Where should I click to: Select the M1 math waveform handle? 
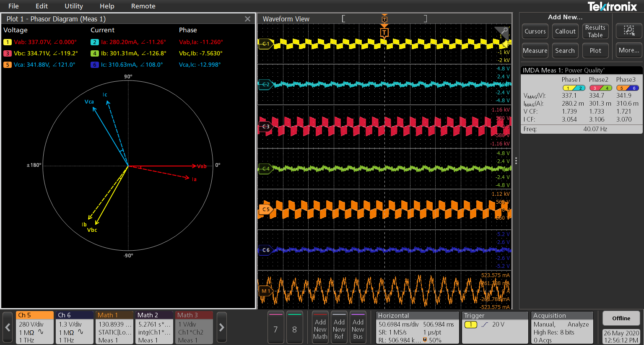265,291
